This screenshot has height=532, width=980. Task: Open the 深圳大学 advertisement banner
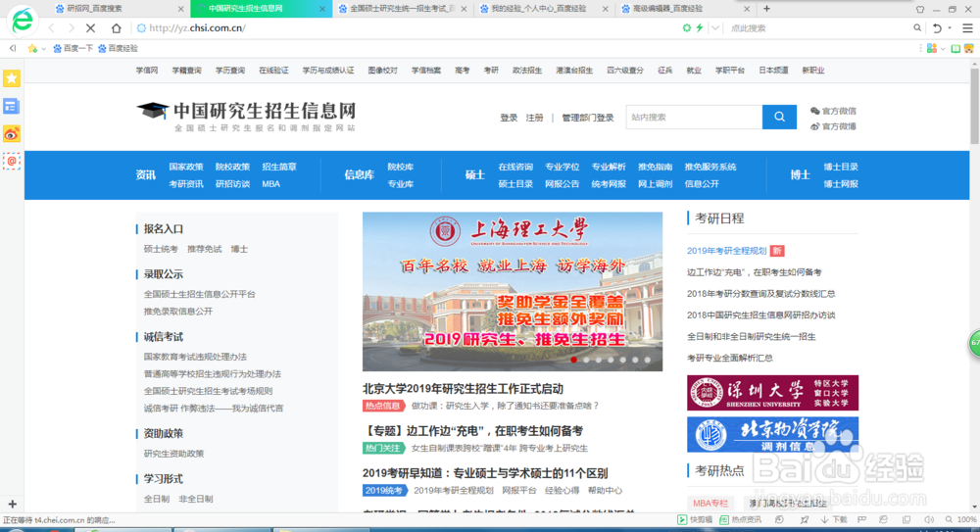tap(772, 393)
